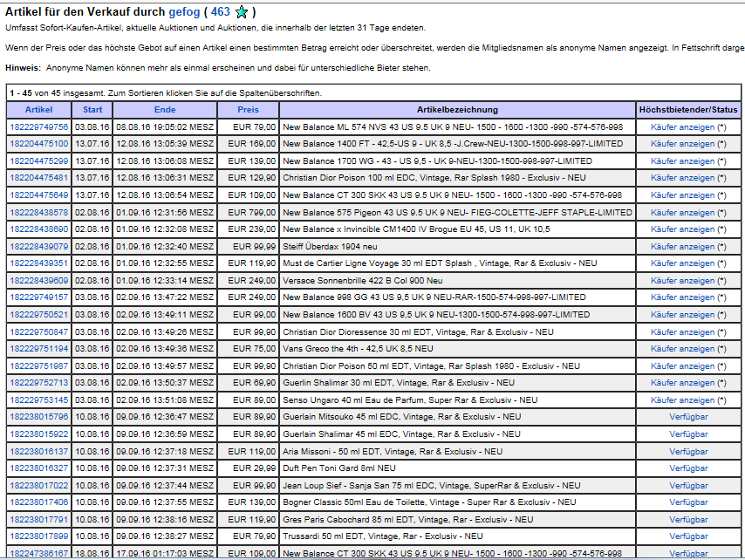Click title 'Guerlin Shalimar 30 ml EDT'
The image size is (745, 560).
399,383
